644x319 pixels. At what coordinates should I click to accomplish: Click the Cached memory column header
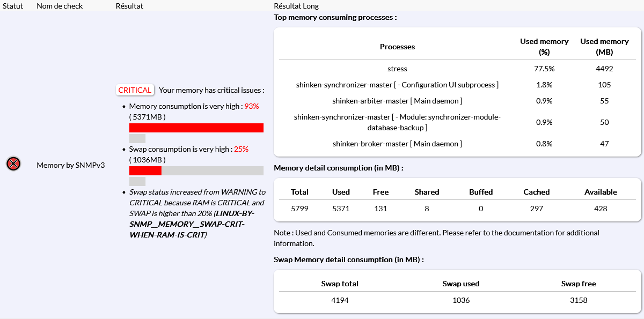[x=537, y=192]
